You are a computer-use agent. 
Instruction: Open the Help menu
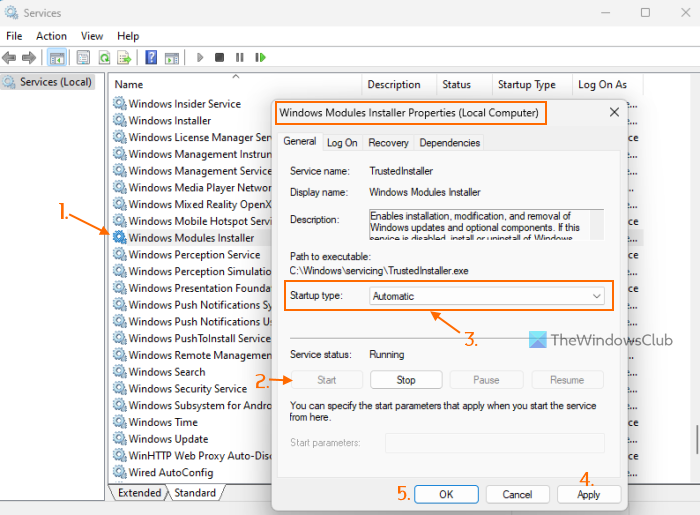tap(128, 36)
